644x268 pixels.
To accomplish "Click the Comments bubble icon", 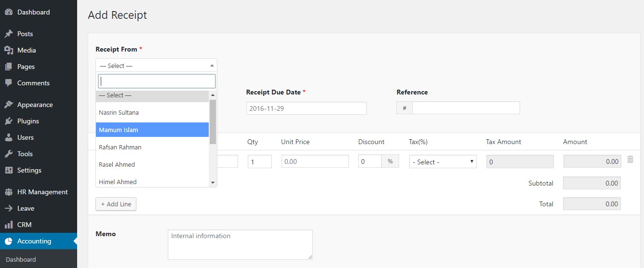I will point(9,83).
